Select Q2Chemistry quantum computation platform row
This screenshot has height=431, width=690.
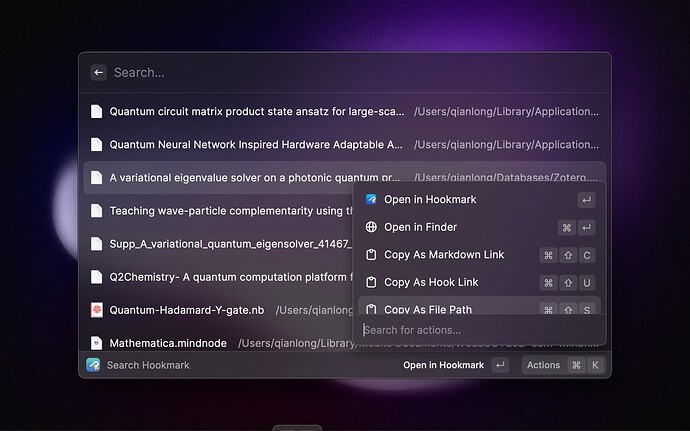(x=219, y=277)
